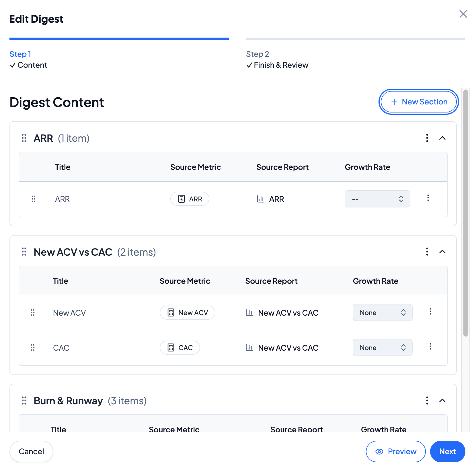
Task: Click the vertical scrollbar of digest content
Action: (466, 212)
